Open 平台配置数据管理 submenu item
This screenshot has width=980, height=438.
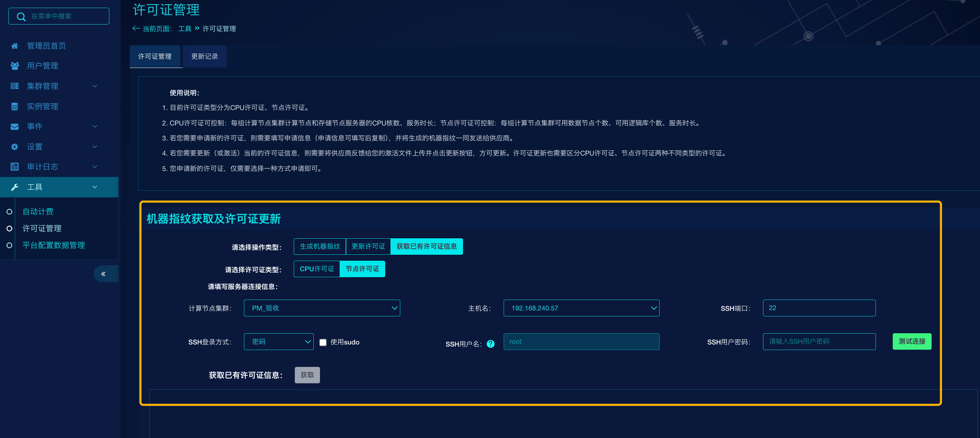[x=54, y=245]
